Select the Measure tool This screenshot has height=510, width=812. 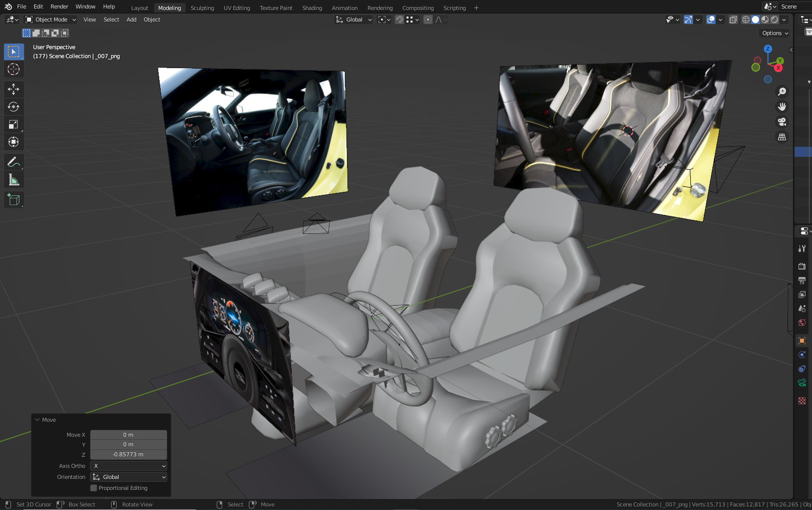coord(14,179)
